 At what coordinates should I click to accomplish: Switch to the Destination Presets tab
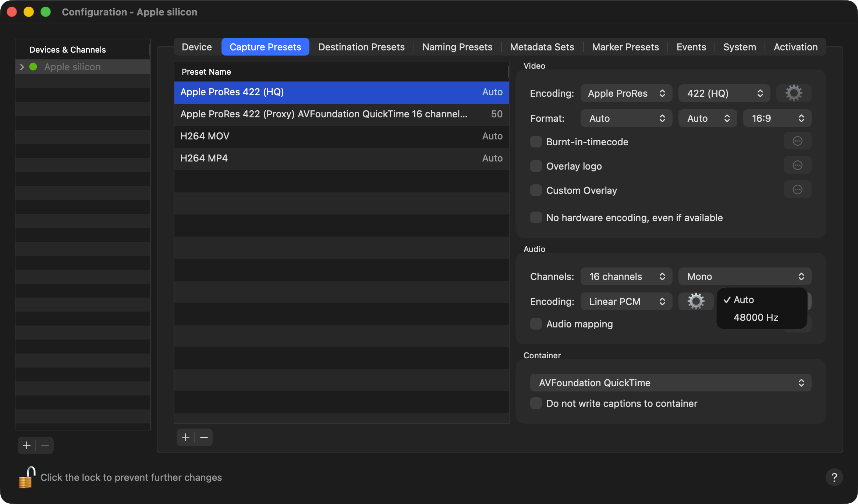point(361,47)
